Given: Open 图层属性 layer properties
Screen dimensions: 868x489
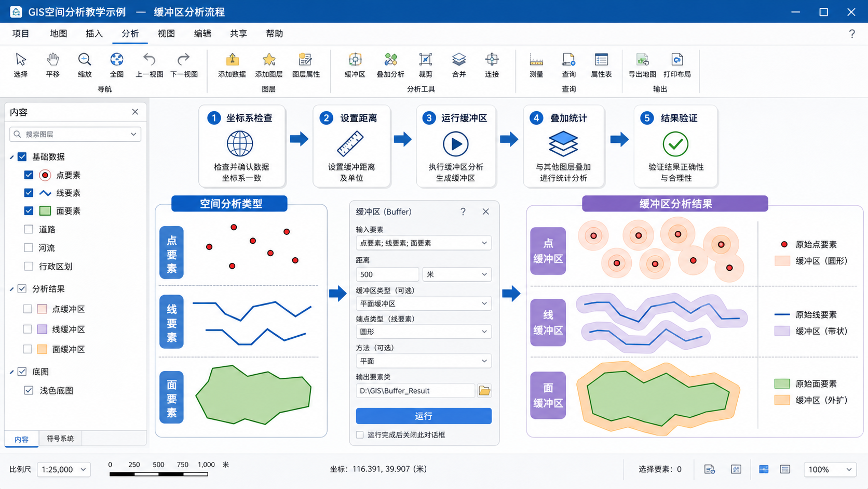Looking at the screenshot, I should click(306, 65).
